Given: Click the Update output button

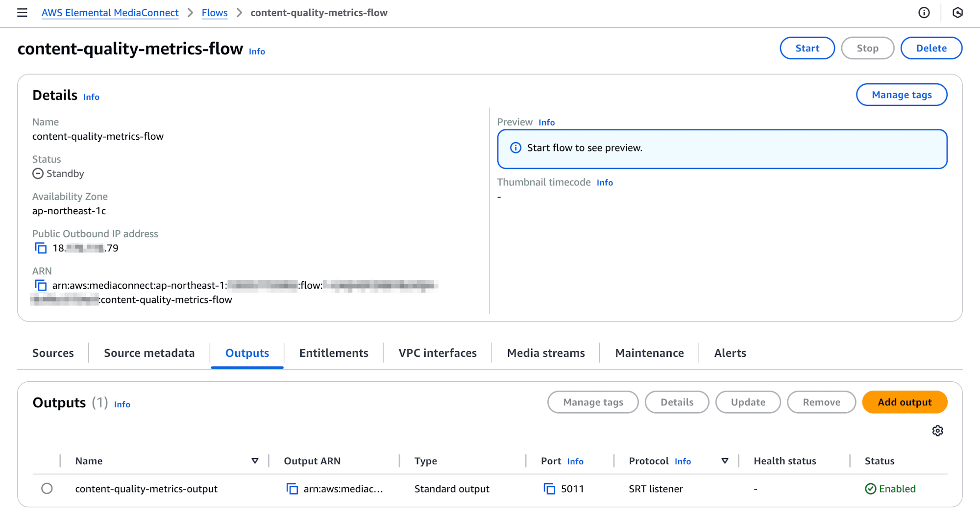Looking at the screenshot, I should [x=748, y=402].
